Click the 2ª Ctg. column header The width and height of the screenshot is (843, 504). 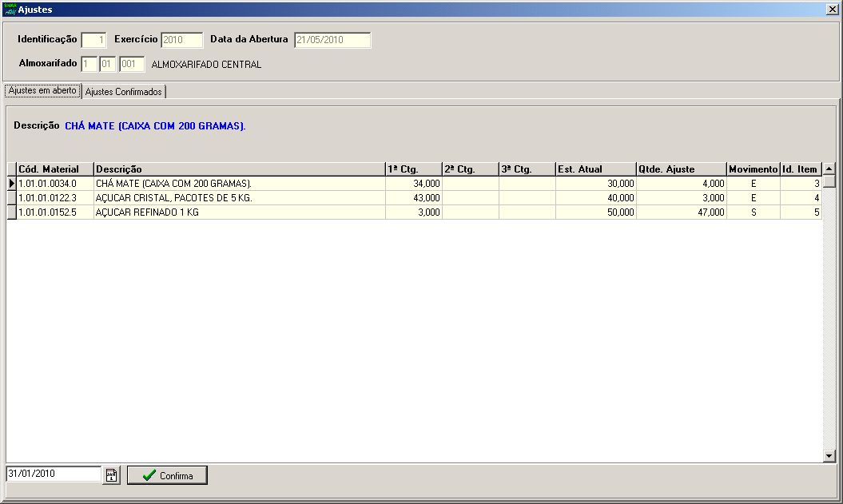point(471,169)
